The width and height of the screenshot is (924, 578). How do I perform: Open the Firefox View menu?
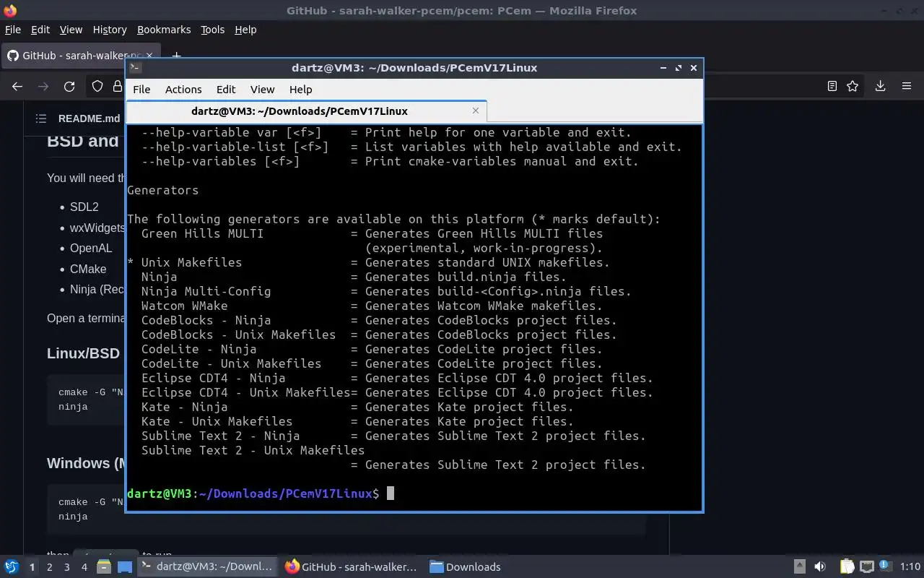[x=71, y=30]
